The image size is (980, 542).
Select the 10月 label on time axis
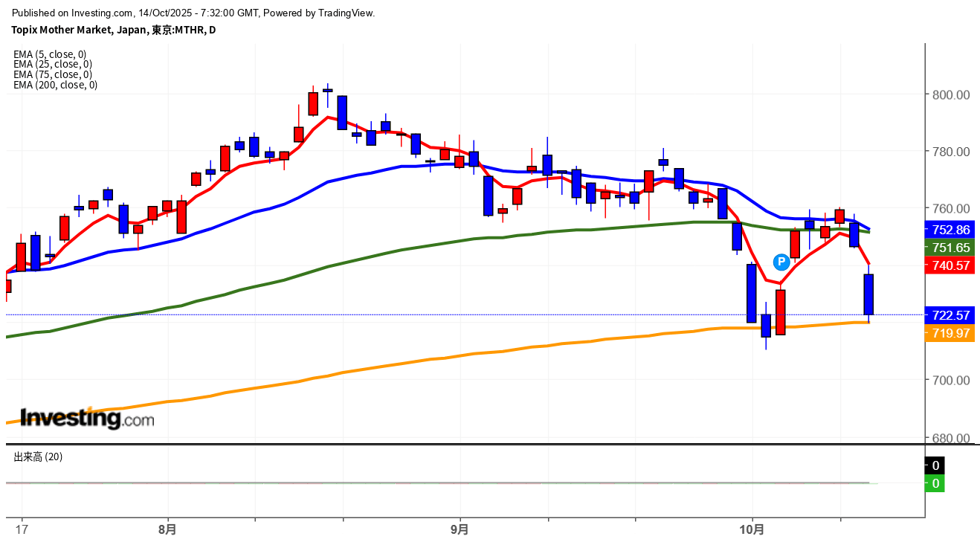pos(752,530)
